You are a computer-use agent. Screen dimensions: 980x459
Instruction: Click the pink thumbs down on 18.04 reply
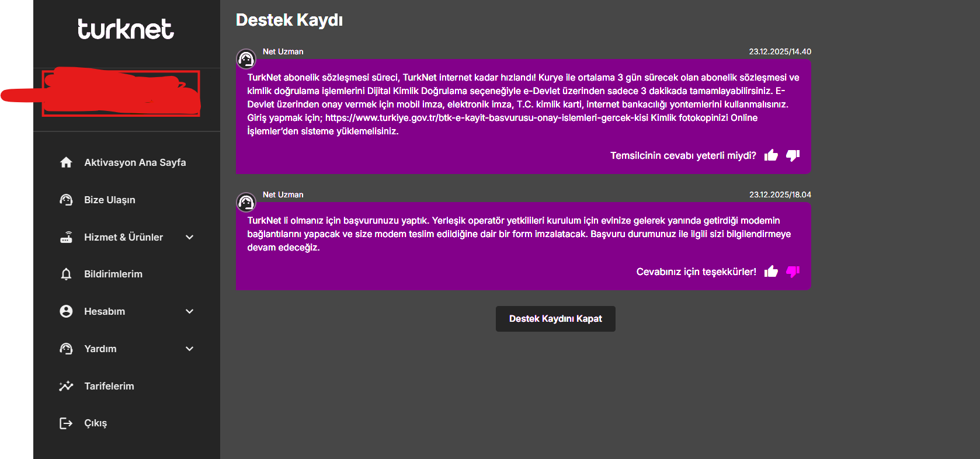[x=793, y=272]
